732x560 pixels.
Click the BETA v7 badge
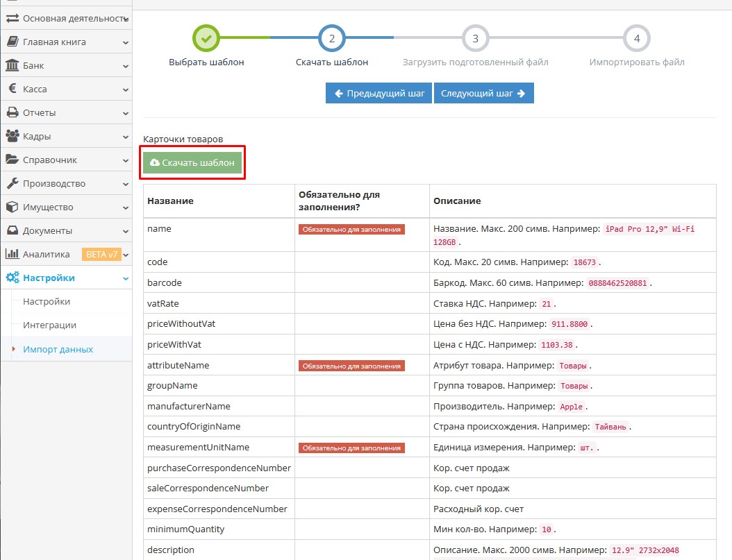click(x=101, y=255)
